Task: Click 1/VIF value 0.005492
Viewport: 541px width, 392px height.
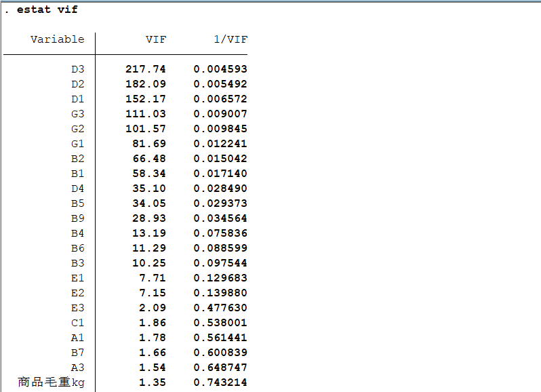Action: tap(220, 84)
